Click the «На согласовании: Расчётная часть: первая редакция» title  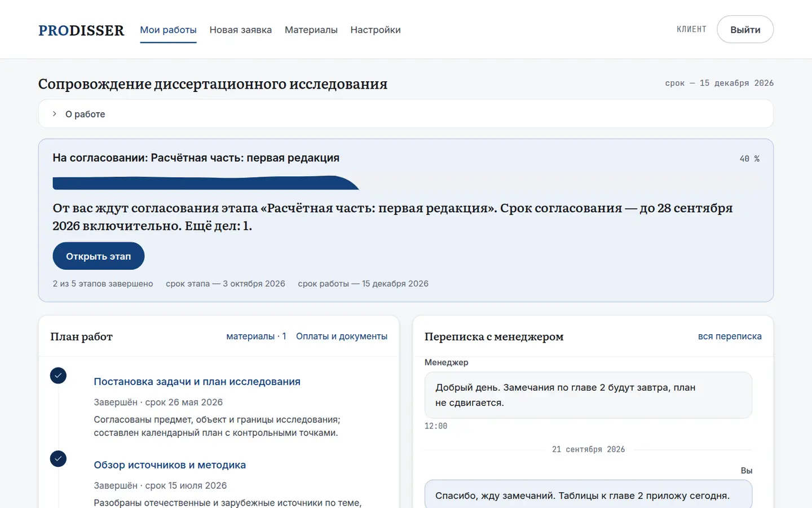tap(196, 158)
